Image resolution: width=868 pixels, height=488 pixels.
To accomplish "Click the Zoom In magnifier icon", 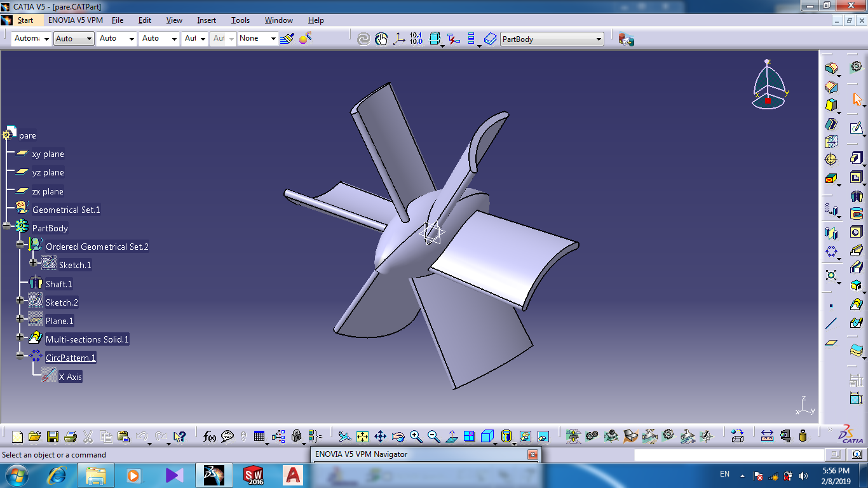I will tap(416, 437).
